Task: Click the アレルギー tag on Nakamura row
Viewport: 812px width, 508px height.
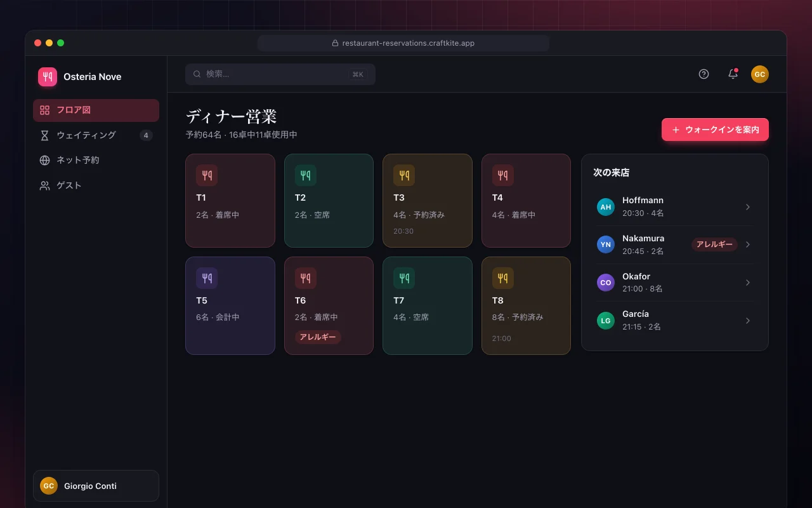Action: tap(714, 244)
